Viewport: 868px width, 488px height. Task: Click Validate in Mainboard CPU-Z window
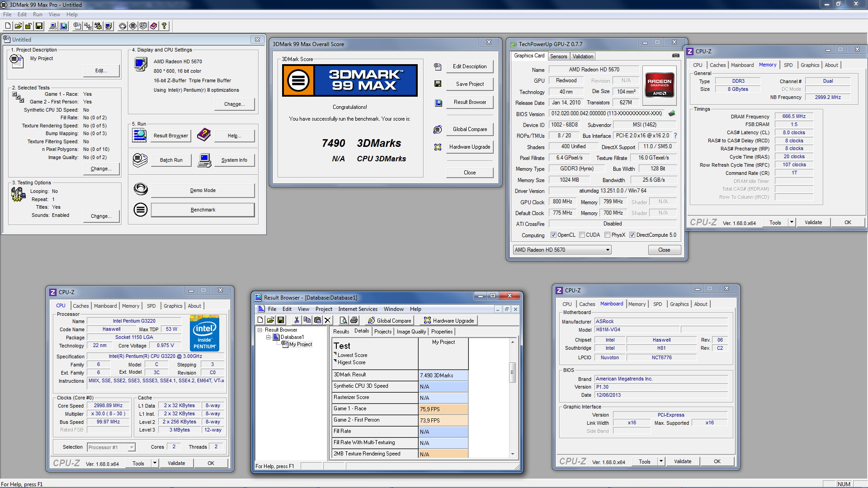683,461
